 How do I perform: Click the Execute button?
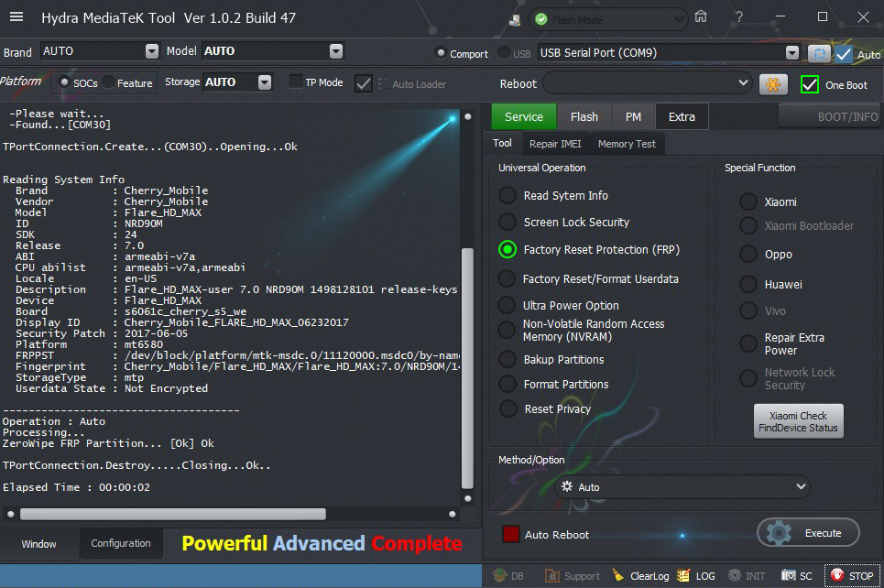pyautogui.click(x=809, y=533)
